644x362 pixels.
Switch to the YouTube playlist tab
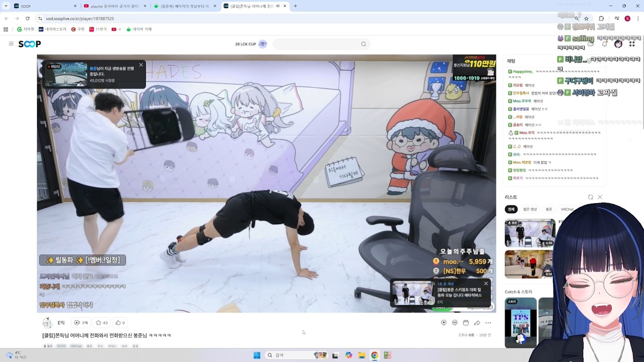click(x=116, y=6)
